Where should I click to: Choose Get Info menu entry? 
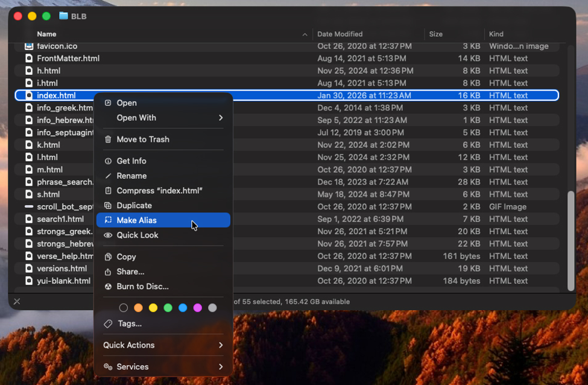[163, 161]
